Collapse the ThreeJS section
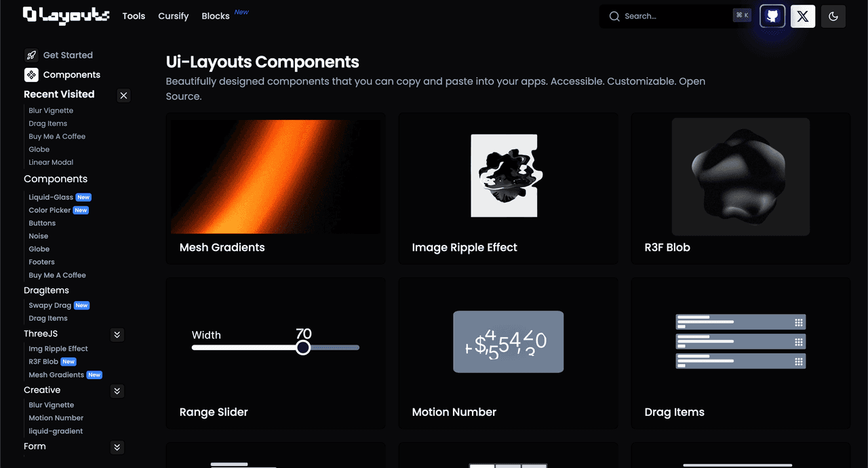 [x=117, y=334]
